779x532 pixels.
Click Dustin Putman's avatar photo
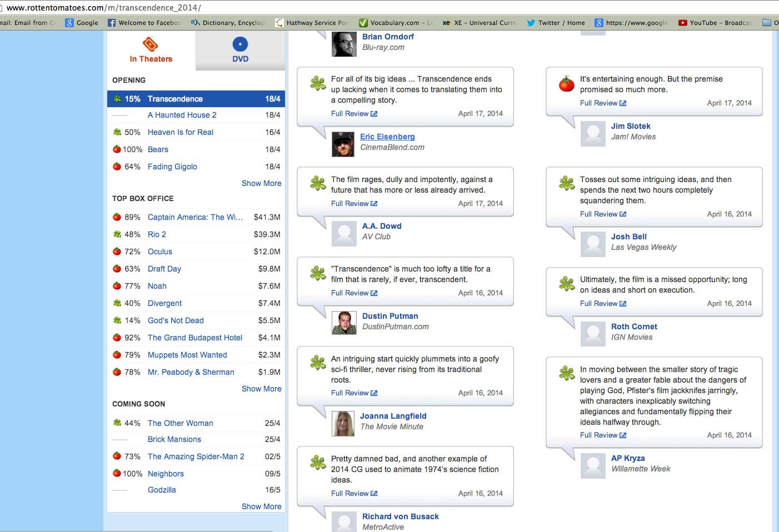[x=344, y=323]
